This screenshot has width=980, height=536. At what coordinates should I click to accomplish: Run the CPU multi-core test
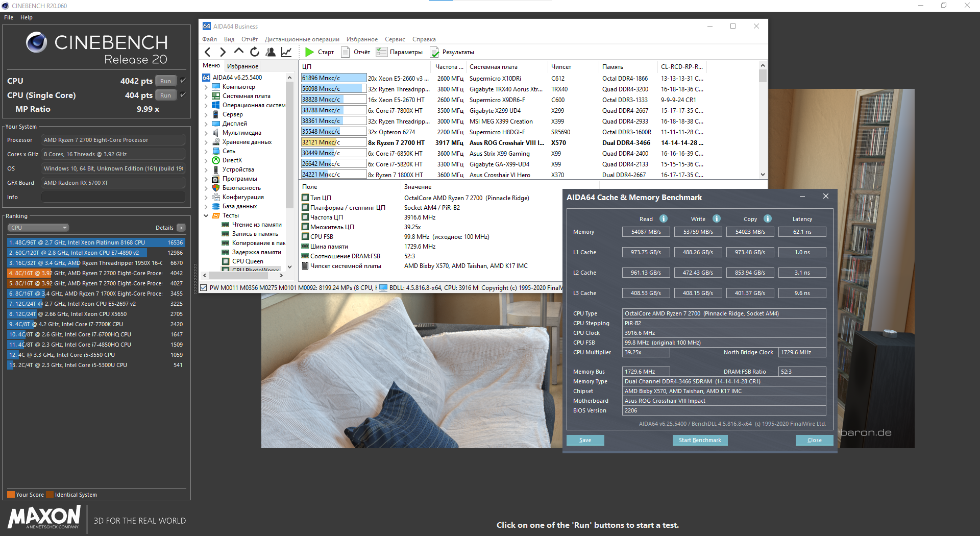click(x=166, y=81)
